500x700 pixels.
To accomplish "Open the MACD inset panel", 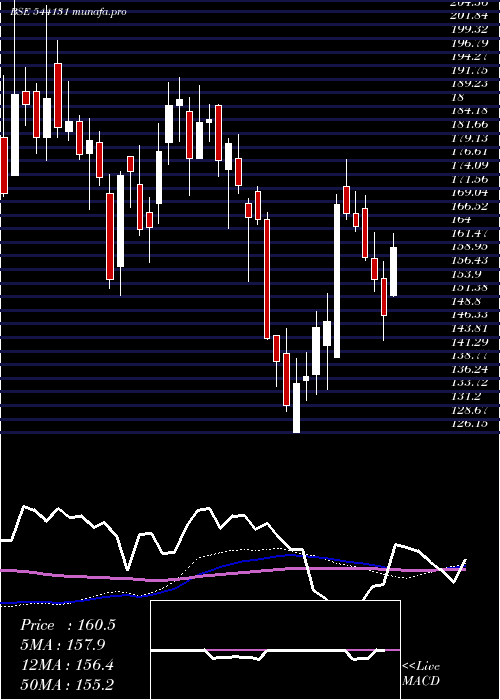I will [x=275, y=650].
